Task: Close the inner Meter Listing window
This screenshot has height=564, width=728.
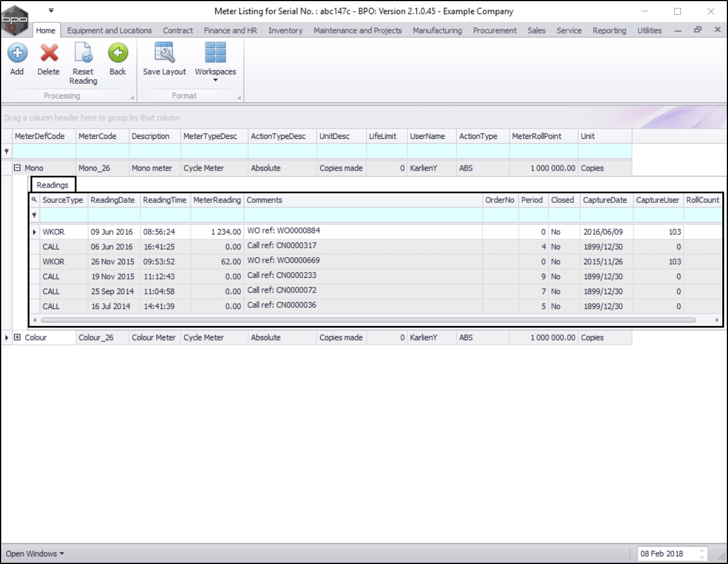Action: (717, 30)
